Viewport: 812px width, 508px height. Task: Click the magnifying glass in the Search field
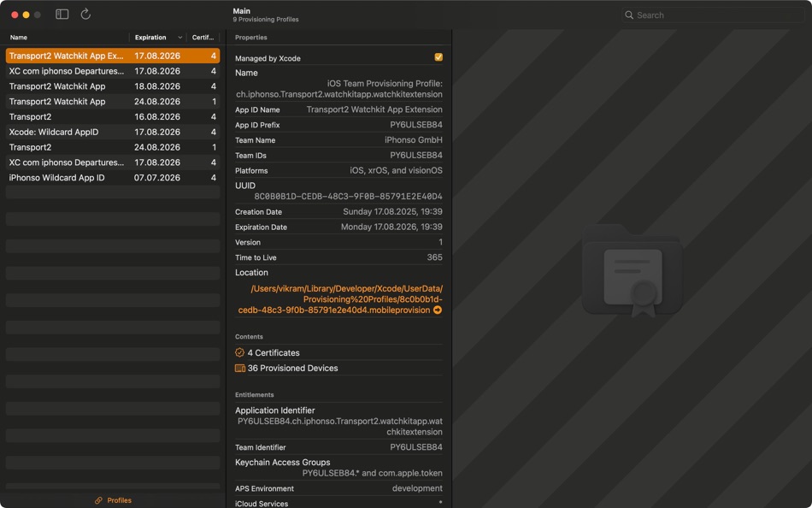pyautogui.click(x=630, y=15)
